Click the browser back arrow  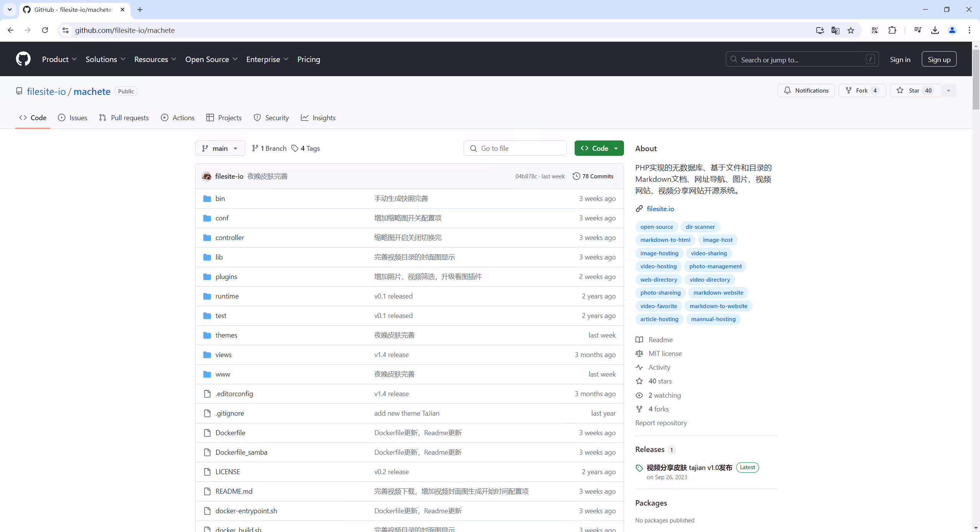click(10, 30)
